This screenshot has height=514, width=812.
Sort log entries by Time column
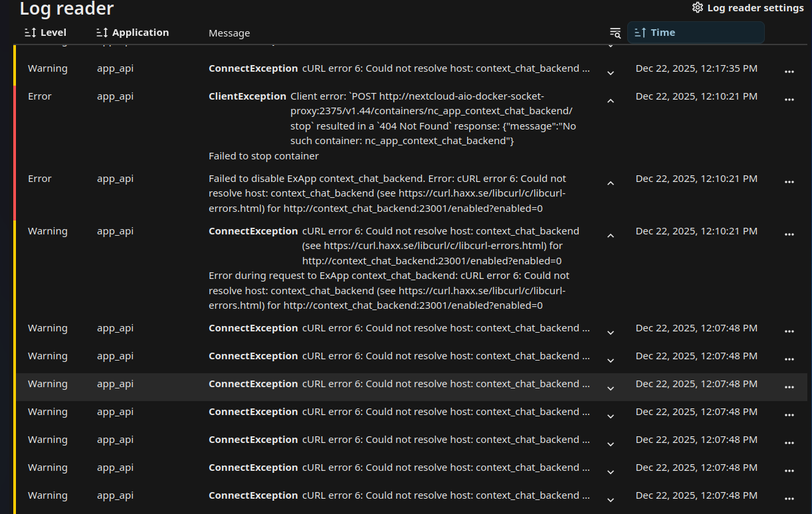click(x=695, y=33)
